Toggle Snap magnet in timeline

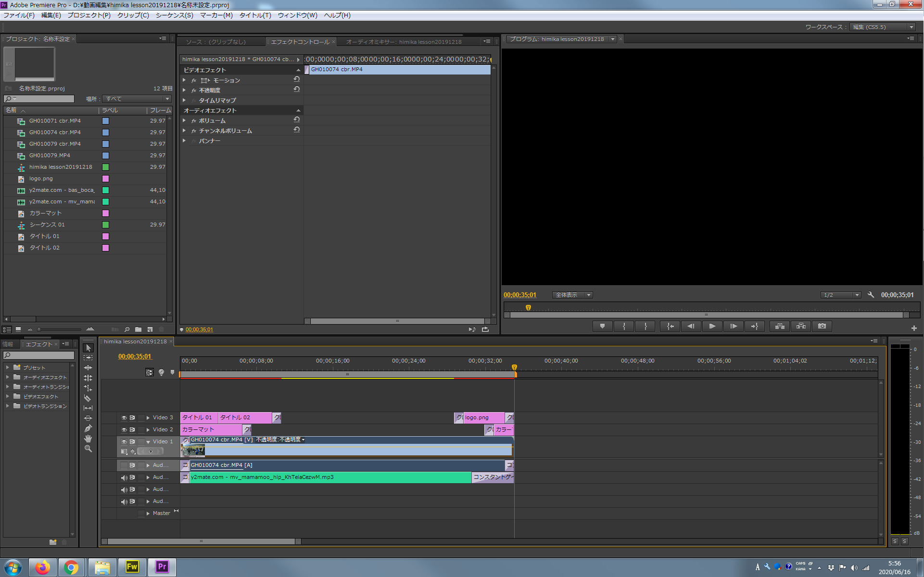150,372
